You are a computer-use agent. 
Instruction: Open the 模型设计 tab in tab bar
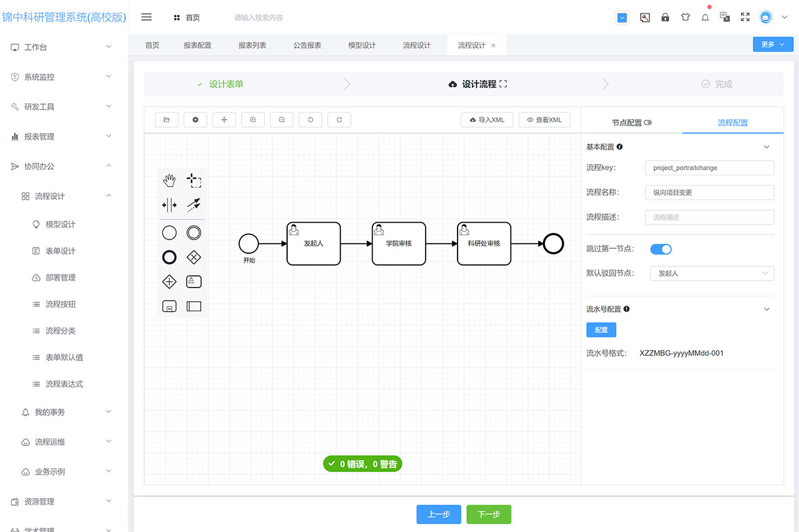[361, 44]
